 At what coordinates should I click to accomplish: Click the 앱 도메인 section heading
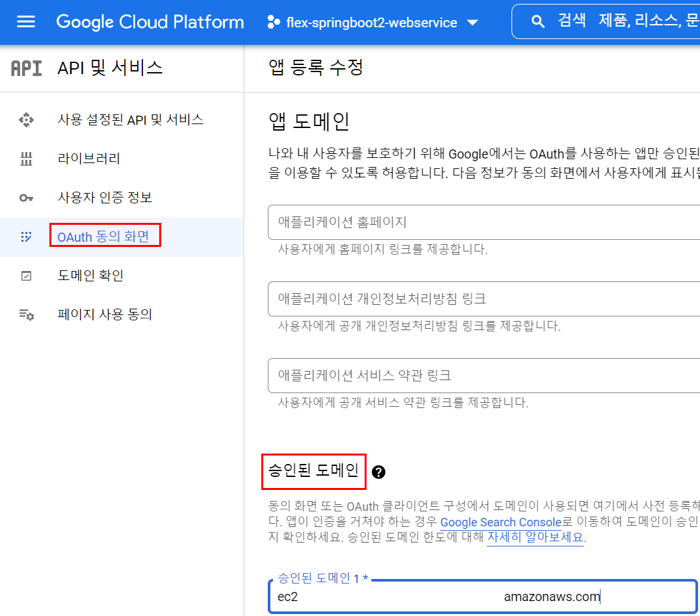pos(309,122)
